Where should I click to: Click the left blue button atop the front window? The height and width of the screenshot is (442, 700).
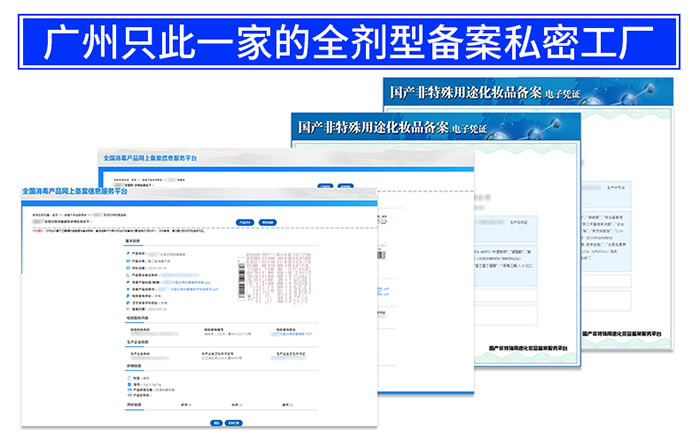(243, 222)
